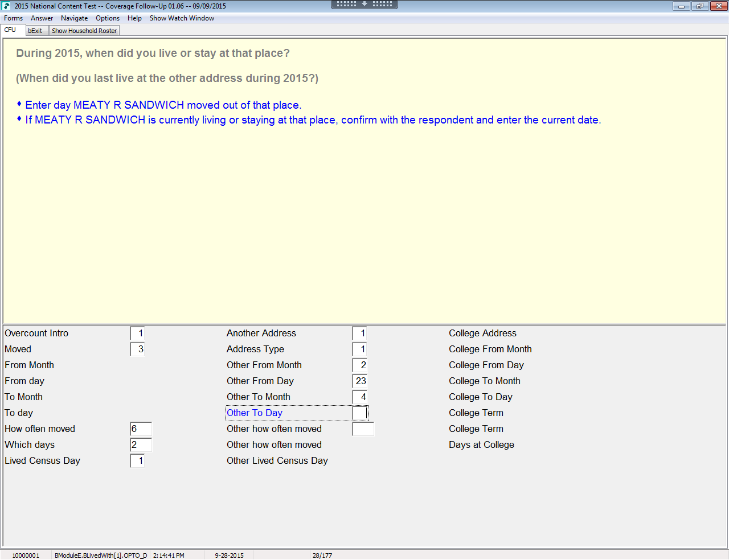This screenshot has height=560, width=729.
Task: Click the Lived Census Day field
Action: click(x=137, y=461)
